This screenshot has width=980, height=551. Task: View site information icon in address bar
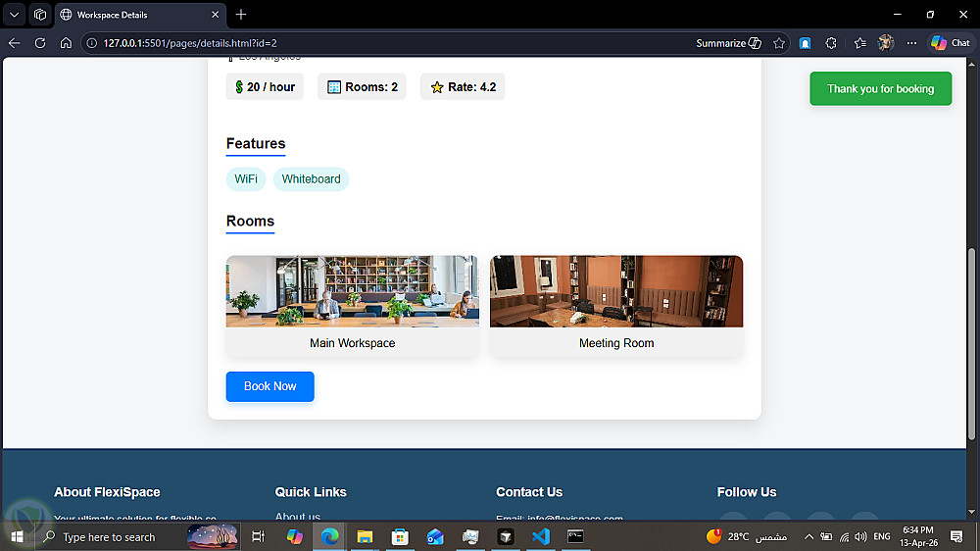coord(92,43)
